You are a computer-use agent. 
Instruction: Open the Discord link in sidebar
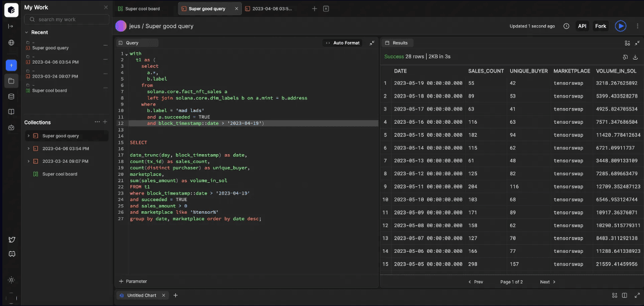point(11,254)
